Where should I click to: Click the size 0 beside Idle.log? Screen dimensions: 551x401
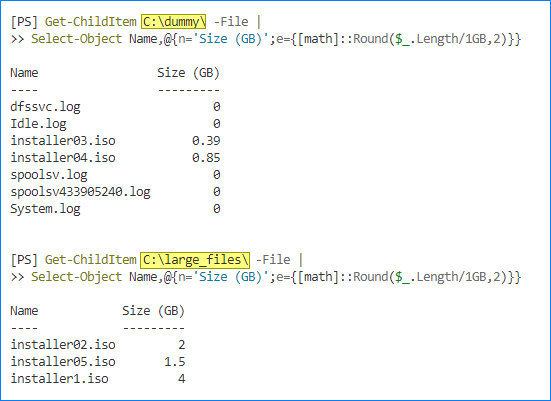point(217,124)
